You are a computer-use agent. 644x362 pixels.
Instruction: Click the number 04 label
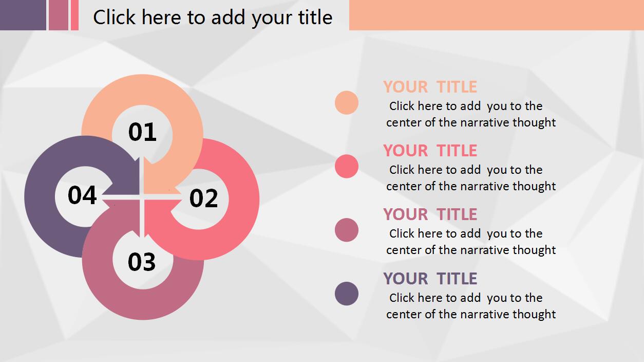coord(82,195)
